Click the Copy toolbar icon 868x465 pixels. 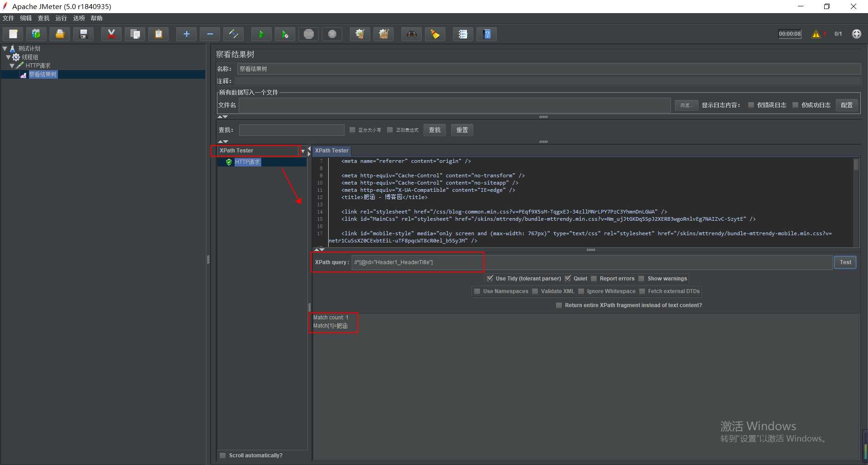pos(135,34)
